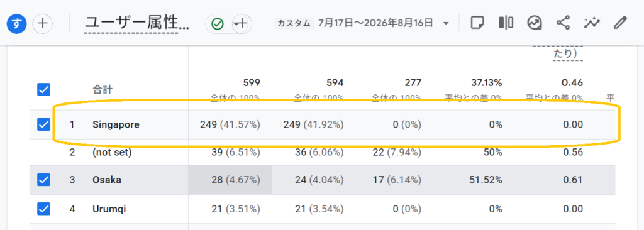The image size is (644, 230).
Task: Add a comparison with the plus circle
Action: pos(42,23)
